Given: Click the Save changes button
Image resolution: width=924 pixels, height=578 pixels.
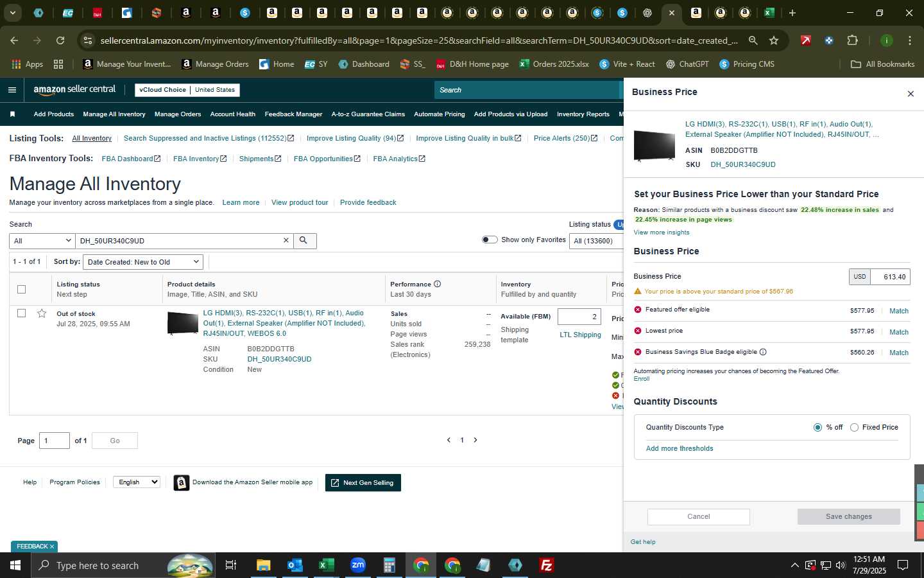Looking at the screenshot, I should 849,516.
